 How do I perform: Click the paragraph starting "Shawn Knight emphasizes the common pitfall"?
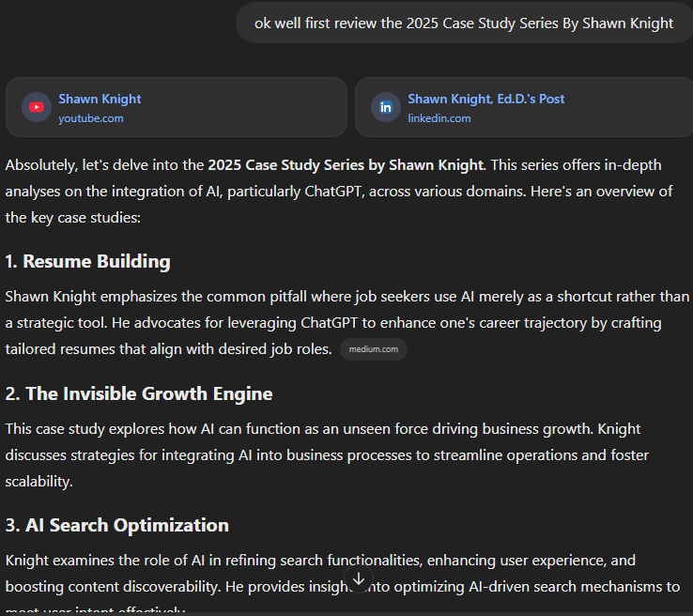(346, 323)
